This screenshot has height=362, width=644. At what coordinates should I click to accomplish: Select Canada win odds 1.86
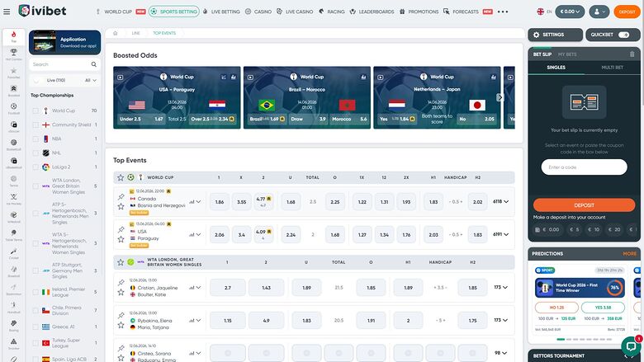tap(220, 202)
